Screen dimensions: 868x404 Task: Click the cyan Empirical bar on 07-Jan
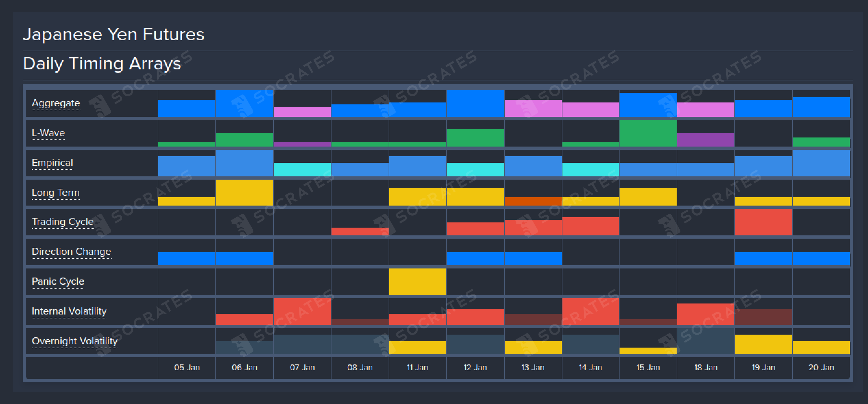pyautogui.click(x=302, y=170)
